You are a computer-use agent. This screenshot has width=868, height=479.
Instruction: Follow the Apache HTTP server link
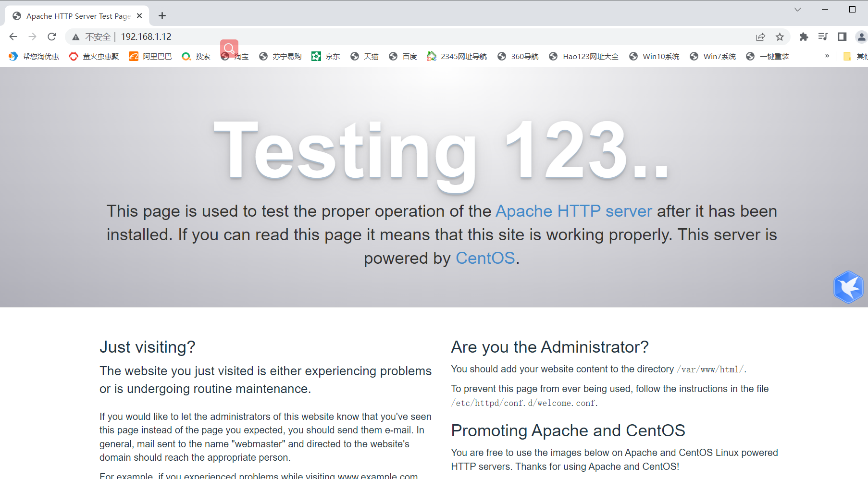(574, 211)
